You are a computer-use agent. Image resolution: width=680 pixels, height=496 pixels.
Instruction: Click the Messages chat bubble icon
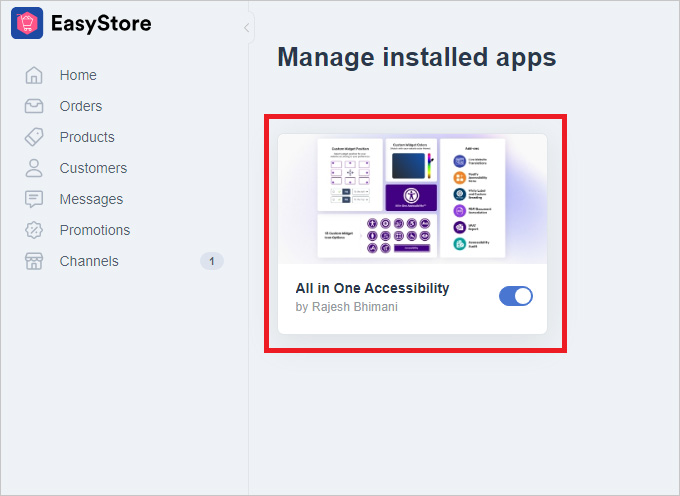tap(34, 199)
